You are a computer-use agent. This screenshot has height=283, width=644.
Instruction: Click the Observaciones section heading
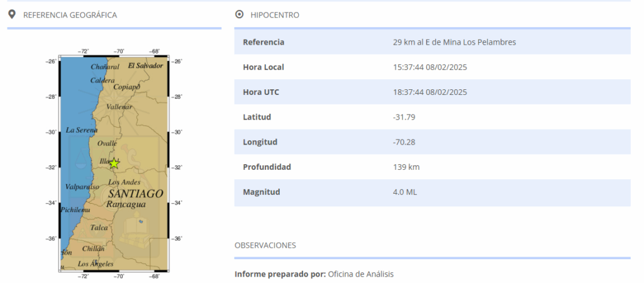[x=265, y=245]
